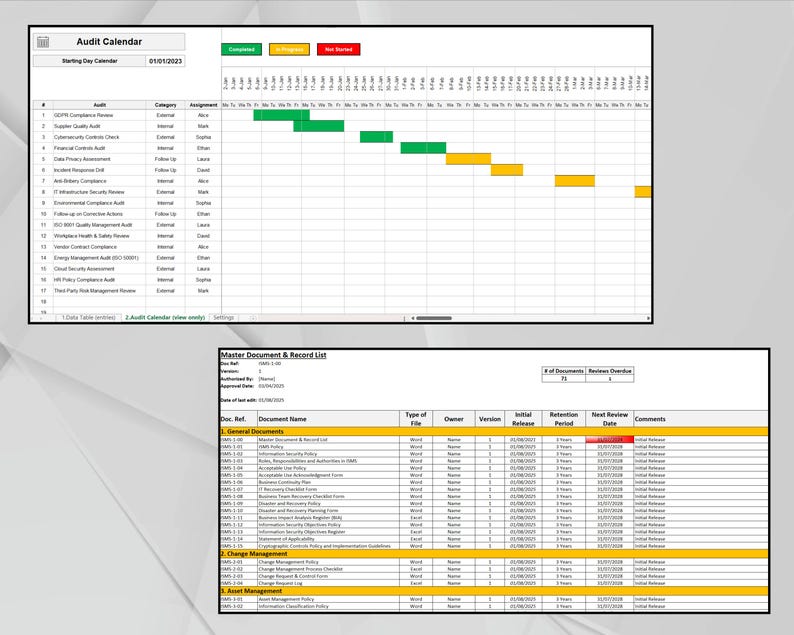Select 2. Change Management section row

pos(494,553)
